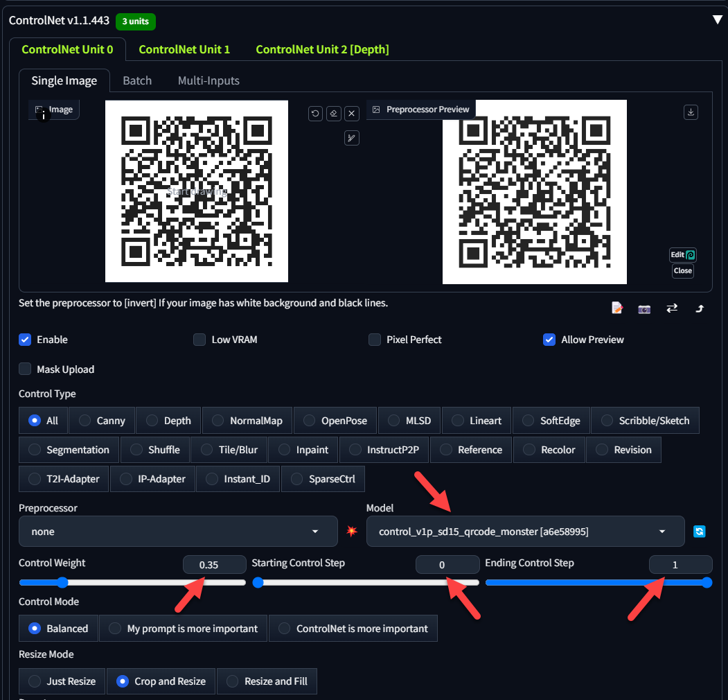This screenshot has height=700, width=728.
Task: Enable the webcam with the camera icon
Action: 644,308
